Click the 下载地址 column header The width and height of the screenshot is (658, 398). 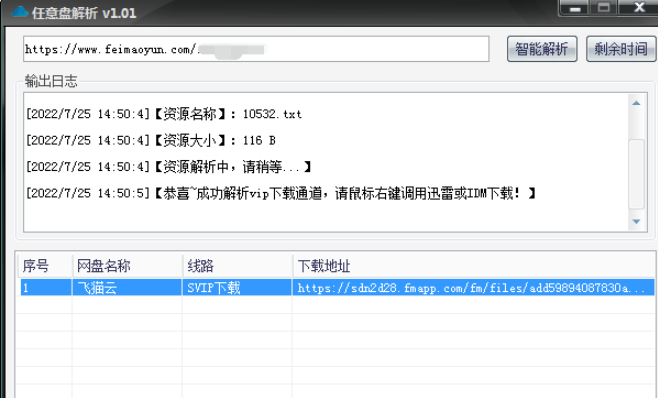(x=474, y=266)
